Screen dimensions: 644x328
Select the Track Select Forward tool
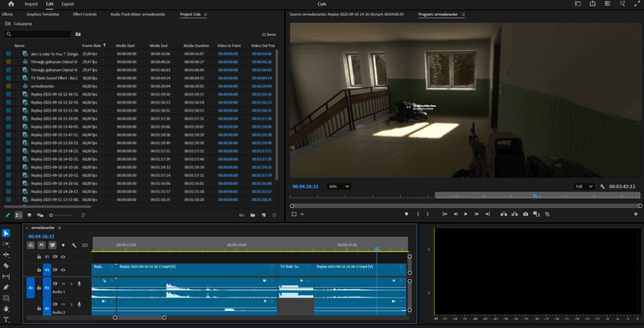click(x=6, y=244)
